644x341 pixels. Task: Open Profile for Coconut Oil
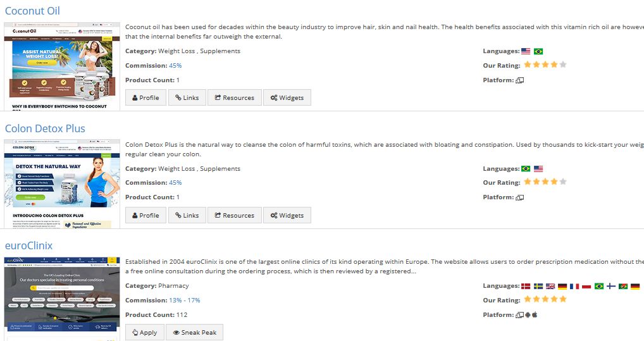tap(146, 97)
